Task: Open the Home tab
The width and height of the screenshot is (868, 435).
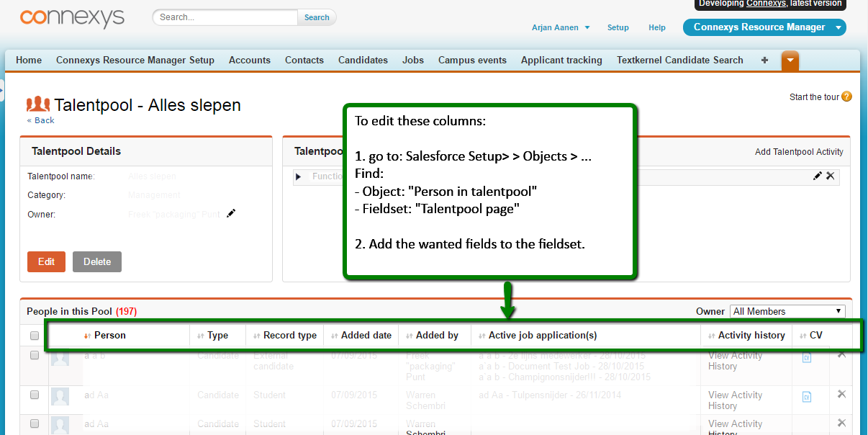Action: coord(29,60)
